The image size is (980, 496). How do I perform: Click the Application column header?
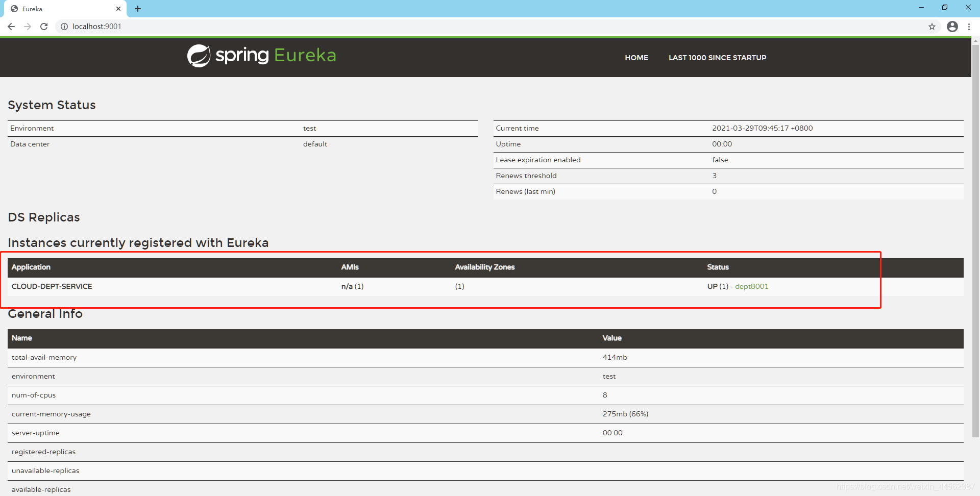coord(31,267)
